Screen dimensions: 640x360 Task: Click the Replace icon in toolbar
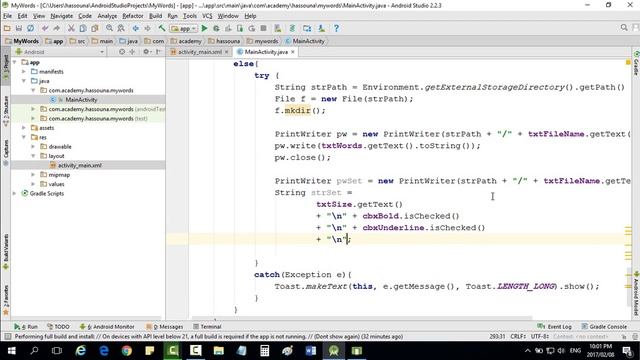tap(121, 28)
